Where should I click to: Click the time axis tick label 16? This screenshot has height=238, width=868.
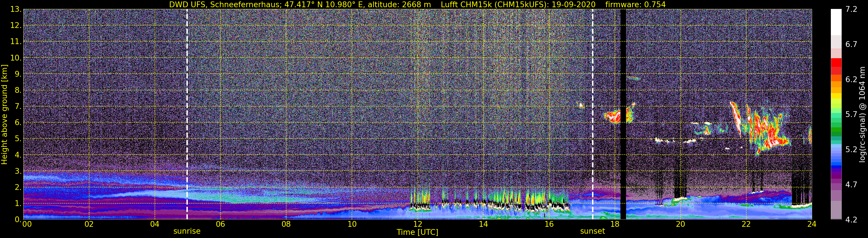(549, 224)
